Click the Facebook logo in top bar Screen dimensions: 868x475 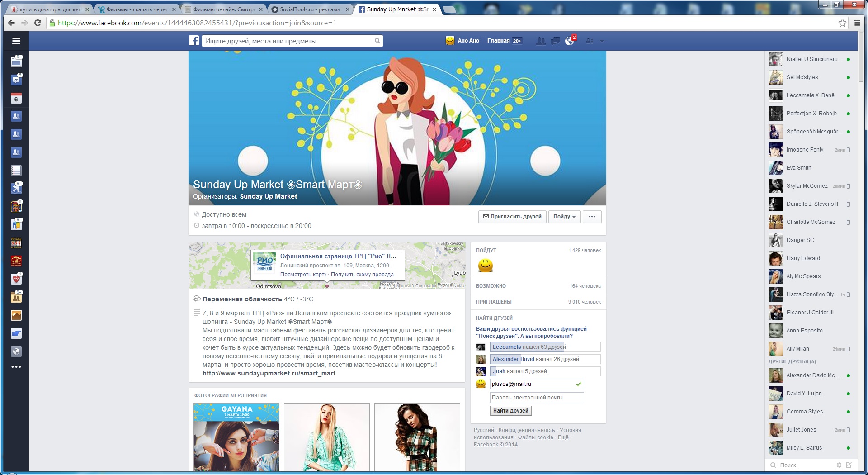194,41
